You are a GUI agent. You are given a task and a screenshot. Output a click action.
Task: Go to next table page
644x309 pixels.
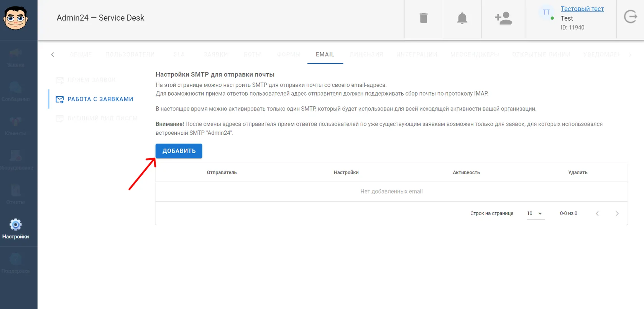617,213
